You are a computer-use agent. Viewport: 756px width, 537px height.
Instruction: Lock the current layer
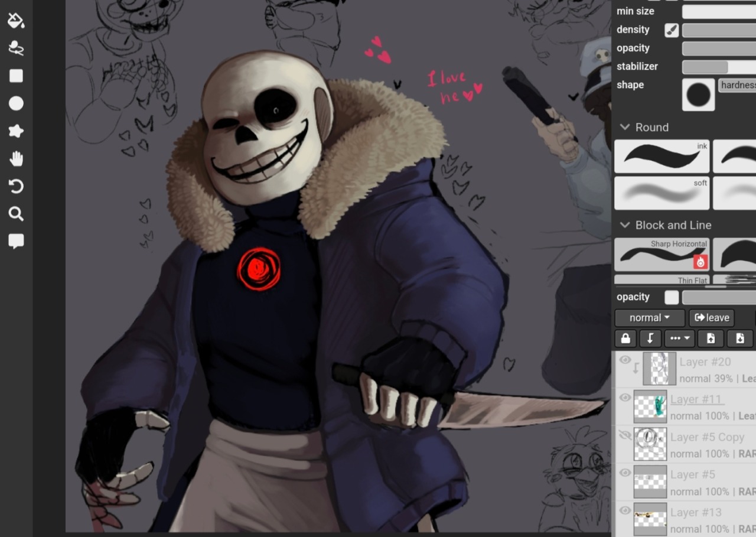(625, 339)
